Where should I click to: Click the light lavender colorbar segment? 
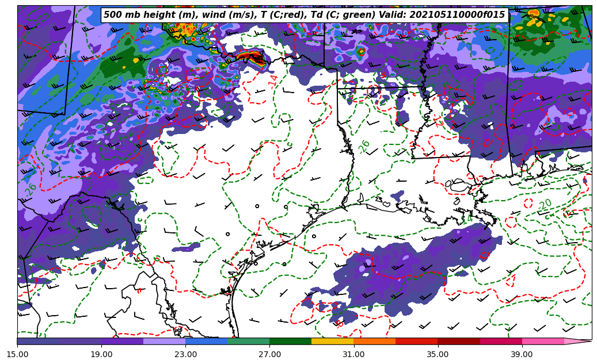coord(164,341)
